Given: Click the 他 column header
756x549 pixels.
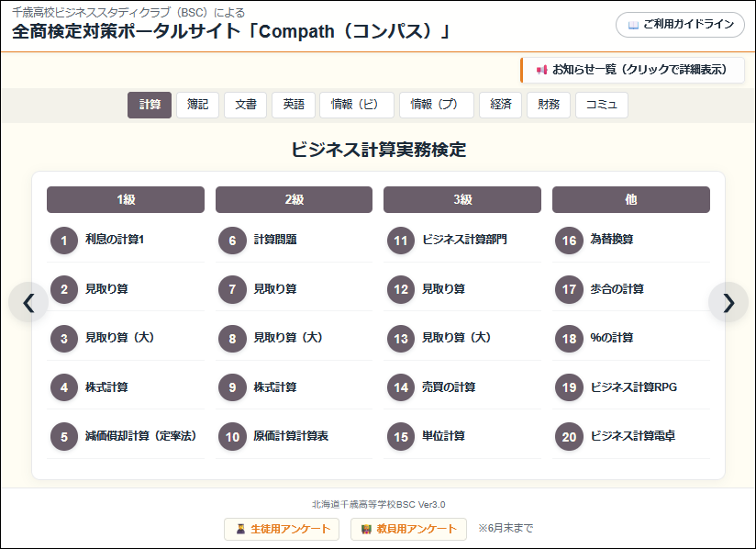Looking at the screenshot, I should tap(630, 200).
